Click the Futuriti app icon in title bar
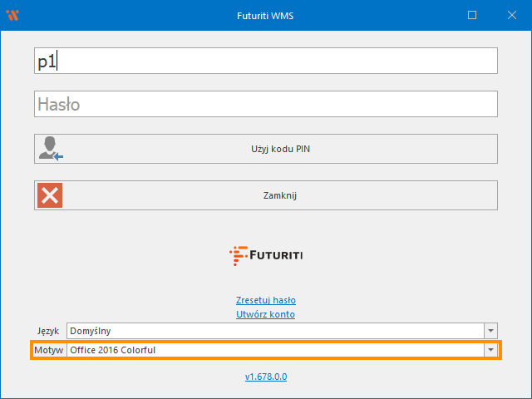Viewport: 532px width, 399px height. click(x=12, y=15)
